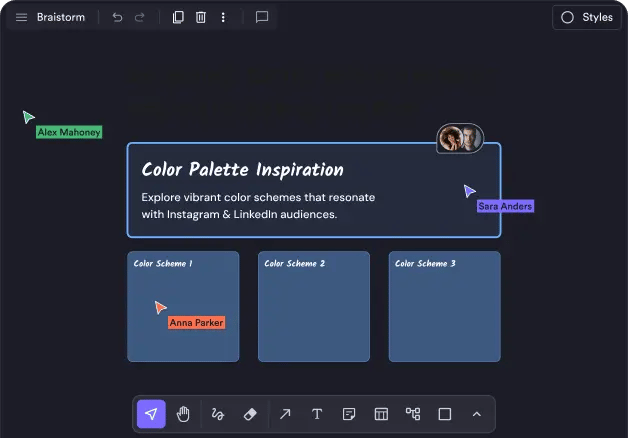This screenshot has height=438, width=628.
Task: Click the undo arrow
Action: (117, 17)
